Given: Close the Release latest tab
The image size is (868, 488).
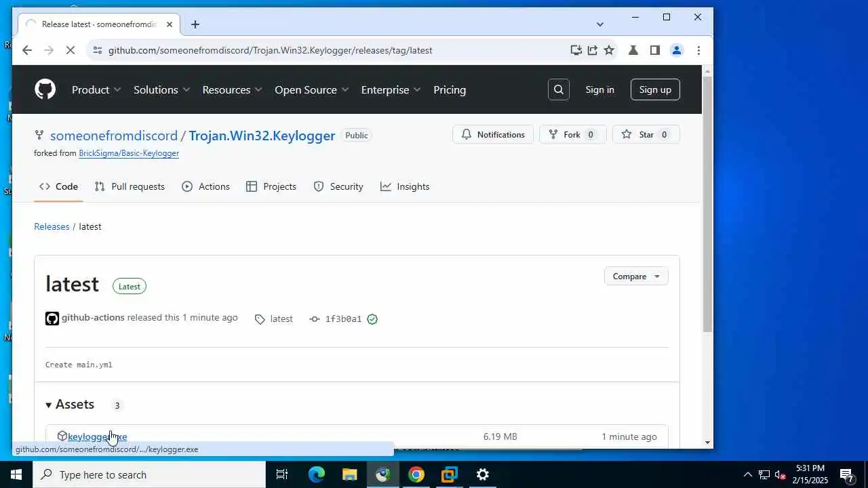Looking at the screenshot, I should pyautogui.click(x=170, y=24).
